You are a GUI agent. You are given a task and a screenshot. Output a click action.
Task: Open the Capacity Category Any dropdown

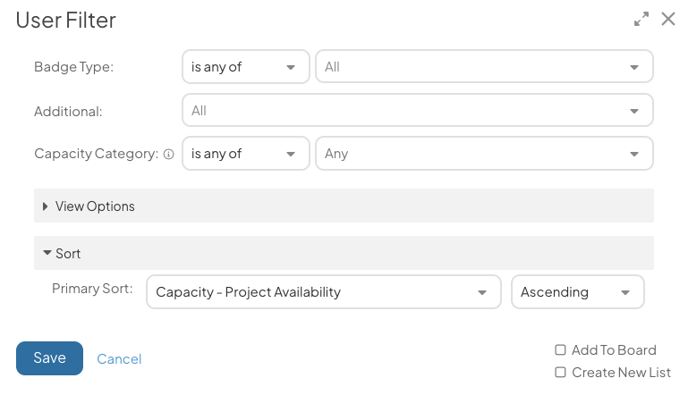(x=484, y=154)
